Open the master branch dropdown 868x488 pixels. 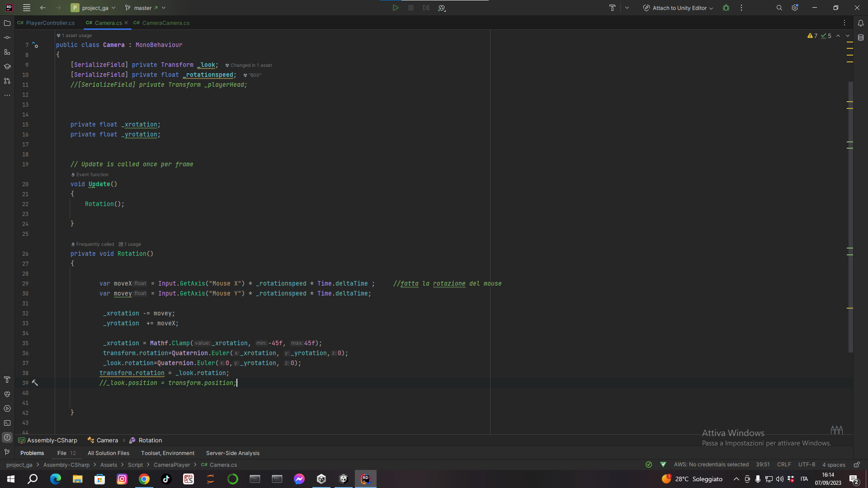[x=145, y=8]
